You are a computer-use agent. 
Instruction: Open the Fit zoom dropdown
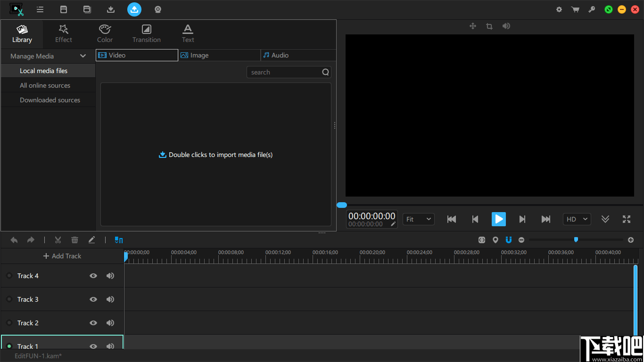(x=418, y=219)
